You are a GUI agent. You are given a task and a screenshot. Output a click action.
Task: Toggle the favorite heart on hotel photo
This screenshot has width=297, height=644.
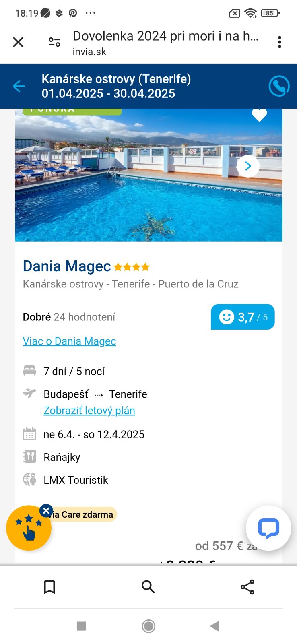[259, 115]
